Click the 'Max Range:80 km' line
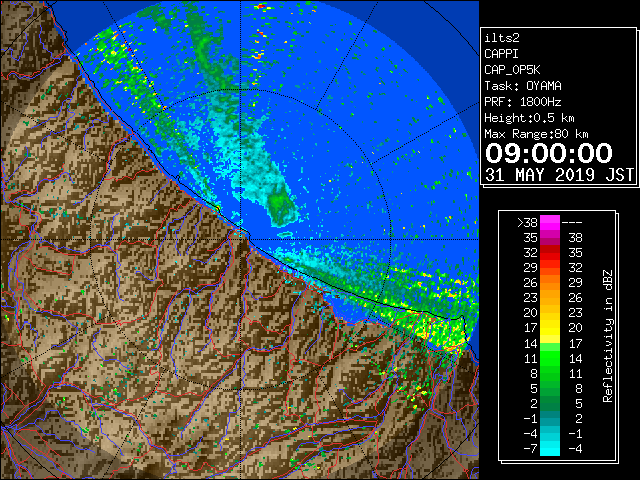 pos(536,134)
